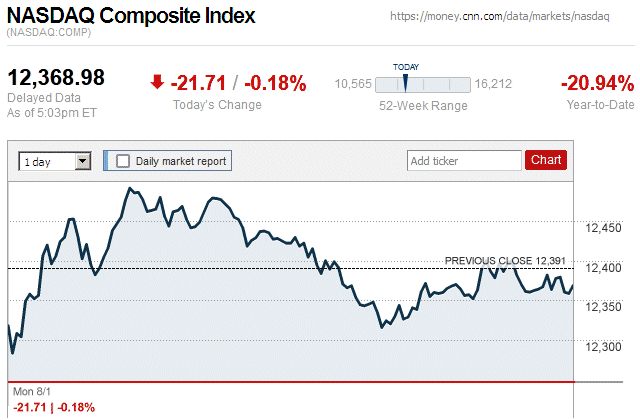This screenshot has height=420, width=640.
Task: Focus the Add ticker input field
Action: pos(464,160)
